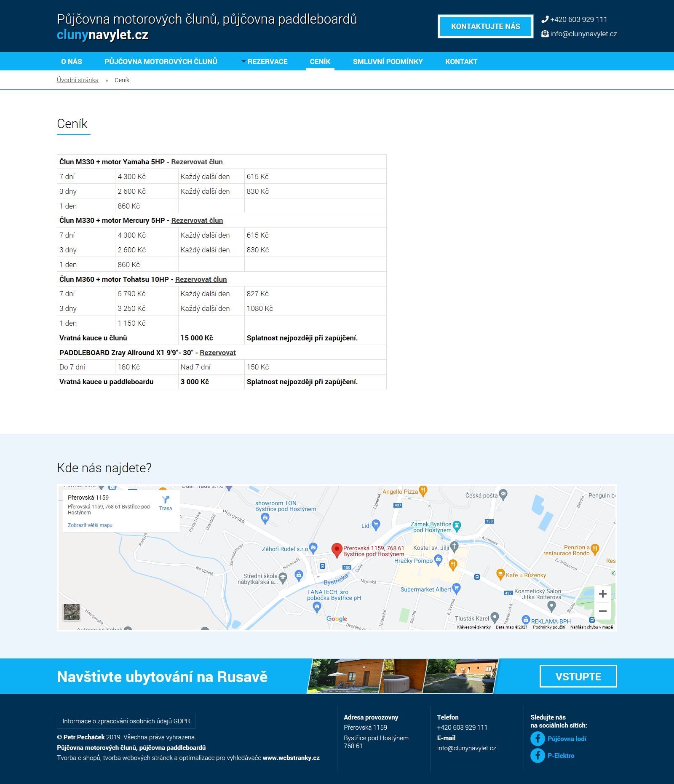The height and width of the screenshot is (784, 674).
Task: Click the Česká pošta mail marker
Action: [503, 494]
